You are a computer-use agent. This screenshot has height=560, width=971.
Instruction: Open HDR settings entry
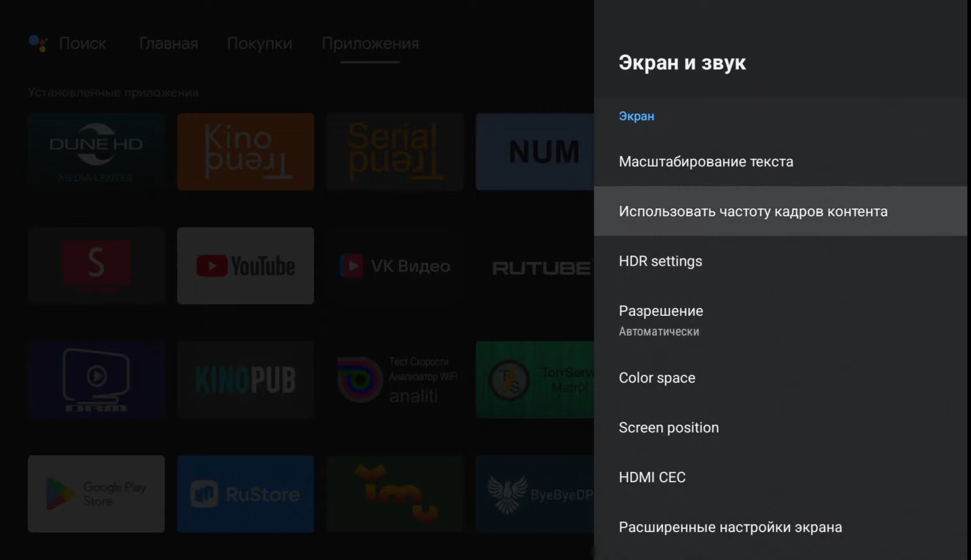tap(660, 261)
